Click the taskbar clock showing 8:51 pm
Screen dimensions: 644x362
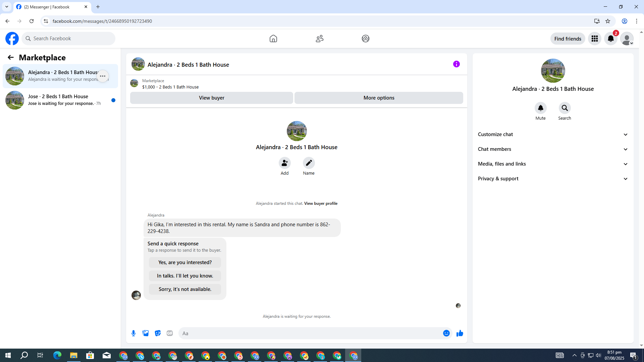tap(614, 355)
